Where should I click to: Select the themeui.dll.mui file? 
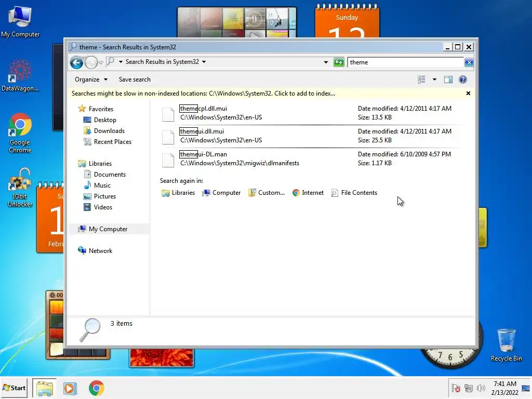312,136
